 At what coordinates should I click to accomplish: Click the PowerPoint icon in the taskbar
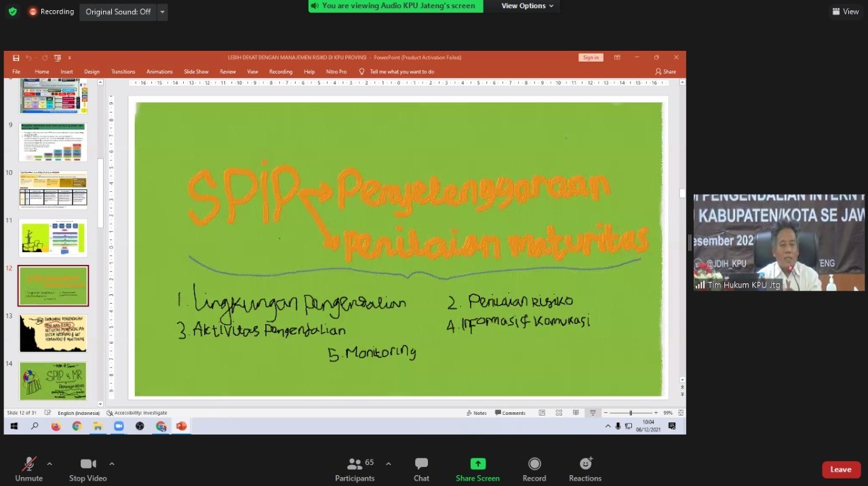(x=181, y=426)
